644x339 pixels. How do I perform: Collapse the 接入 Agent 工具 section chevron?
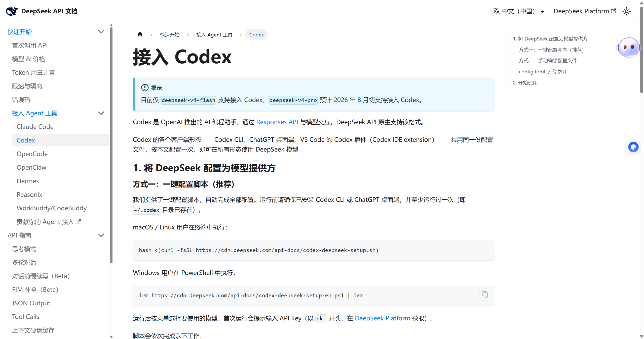point(101,113)
